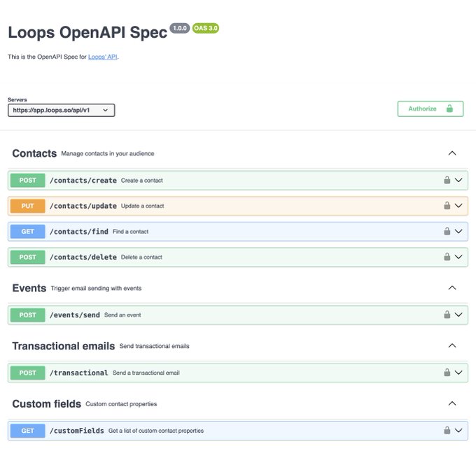476x451 pixels.
Task: Click lock icon on /contacts/create row
Action: point(447,180)
